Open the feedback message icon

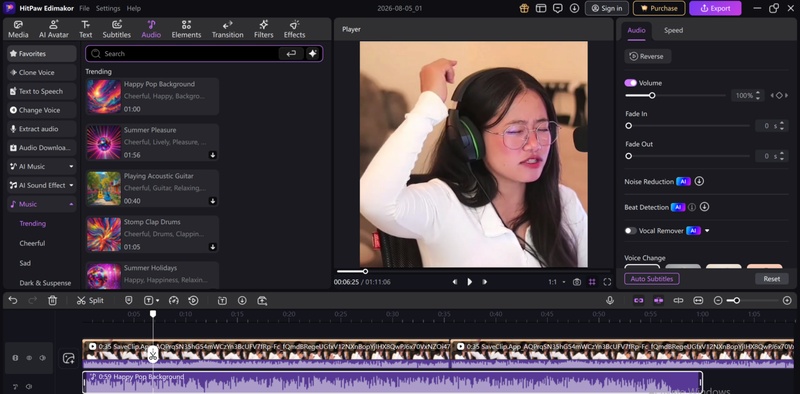pos(558,8)
